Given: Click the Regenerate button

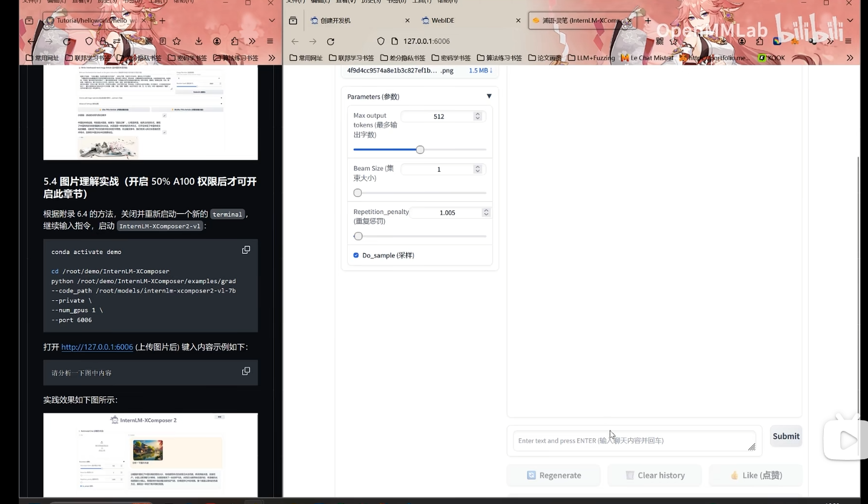Looking at the screenshot, I should [x=553, y=476].
